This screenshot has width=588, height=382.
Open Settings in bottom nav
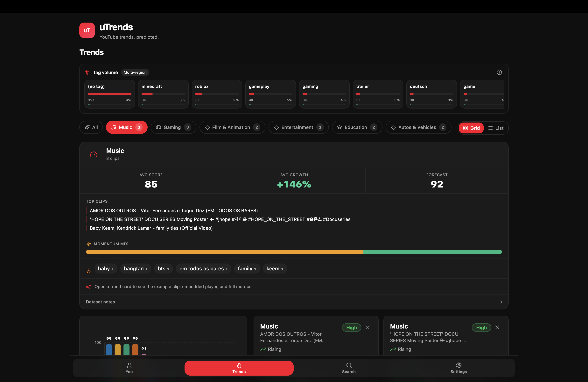[x=458, y=368]
